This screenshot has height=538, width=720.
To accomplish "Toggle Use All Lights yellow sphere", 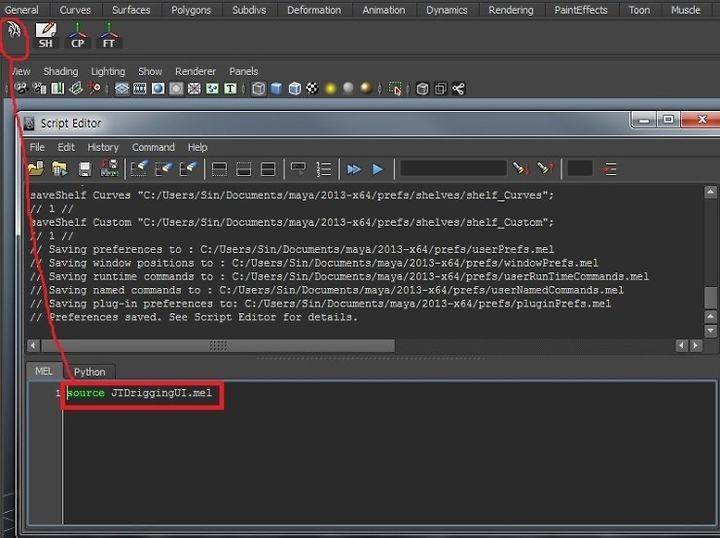I will point(331,88).
